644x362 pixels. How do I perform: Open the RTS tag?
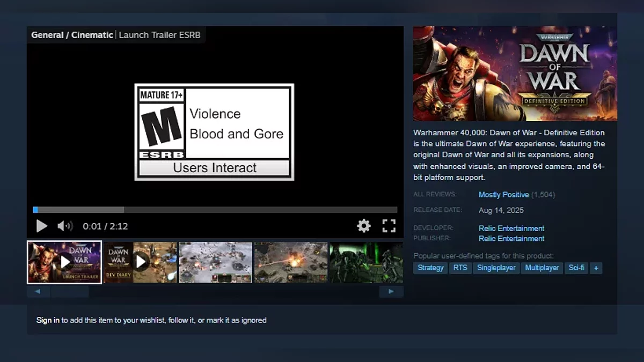pyautogui.click(x=460, y=268)
